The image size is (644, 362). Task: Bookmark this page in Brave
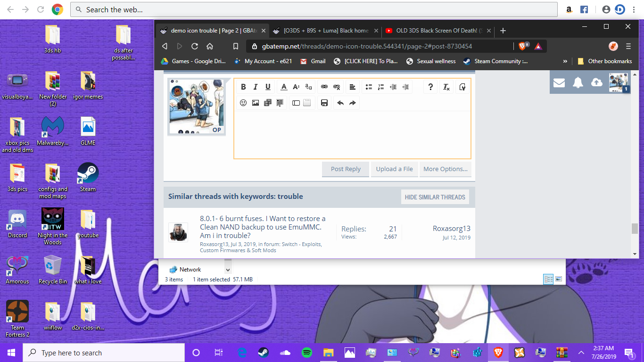coord(236,46)
